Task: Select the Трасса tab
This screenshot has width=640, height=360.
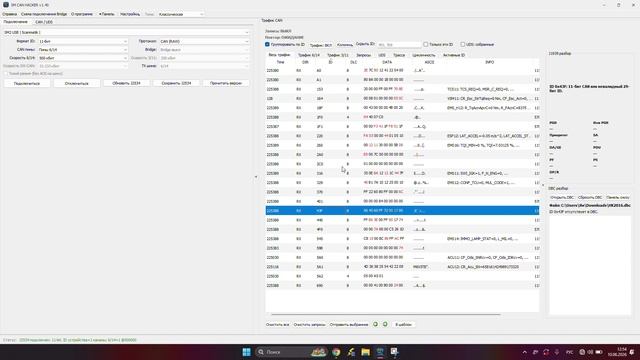Action: point(399,55)
